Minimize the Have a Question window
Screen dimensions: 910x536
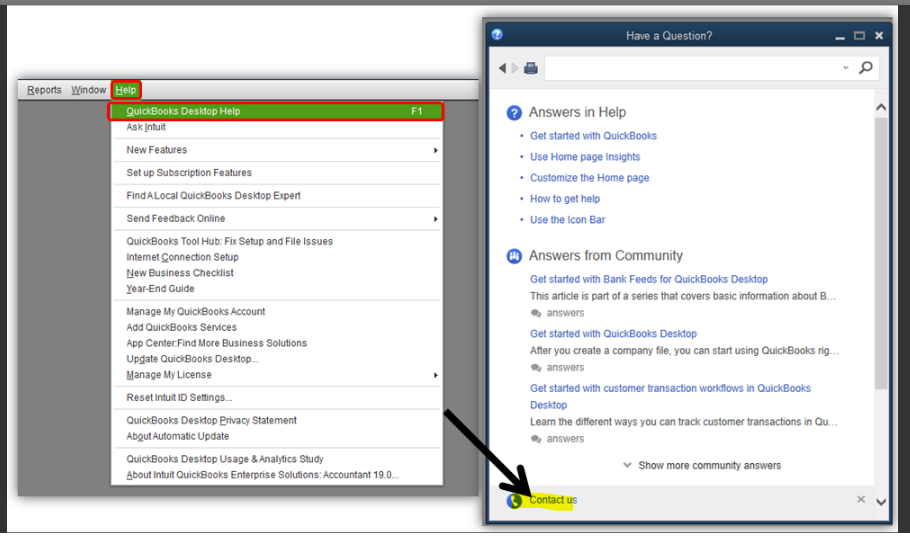pyautogui.click(x=840, y=36)
